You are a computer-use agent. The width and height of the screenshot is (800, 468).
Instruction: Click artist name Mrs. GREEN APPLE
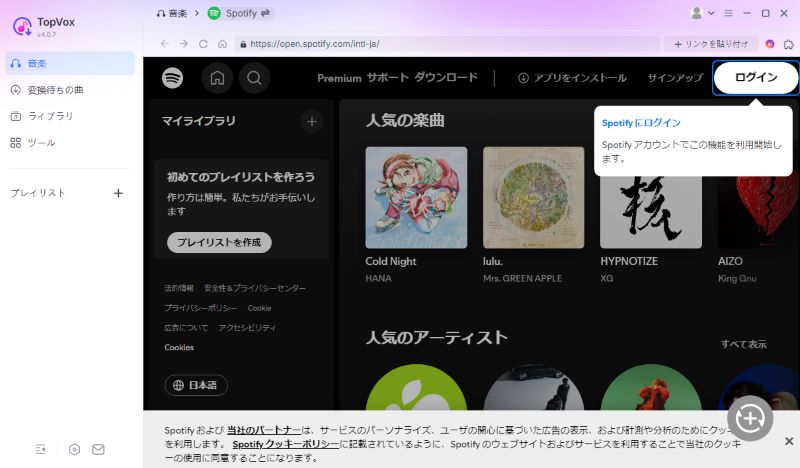522,279
